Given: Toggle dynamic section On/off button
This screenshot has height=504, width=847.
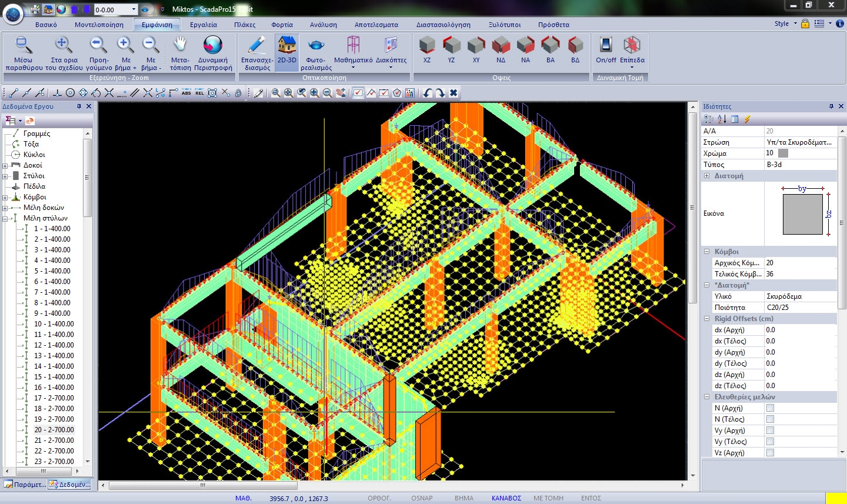Looking at the screenshot, I should (606, 49).
